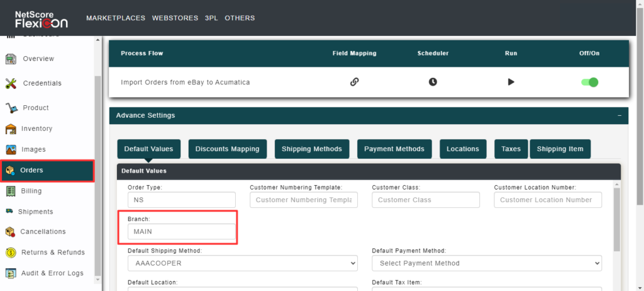This screenshot has height=291, width=644.
Task: Open Audit & Error Logs link
Action: pos(52,273)
